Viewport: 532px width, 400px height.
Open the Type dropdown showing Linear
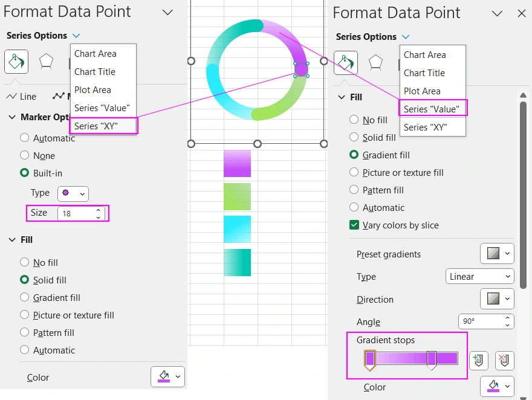[479, 276]
